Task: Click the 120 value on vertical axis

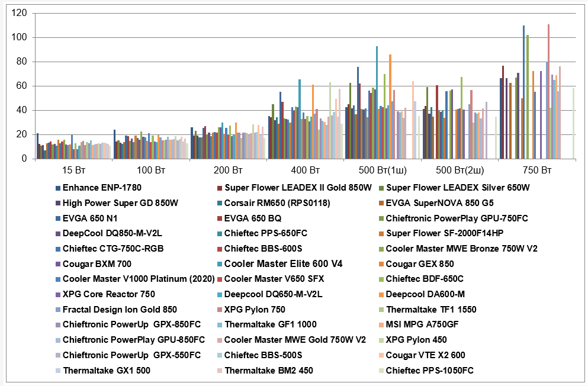Action: point(19,13)
